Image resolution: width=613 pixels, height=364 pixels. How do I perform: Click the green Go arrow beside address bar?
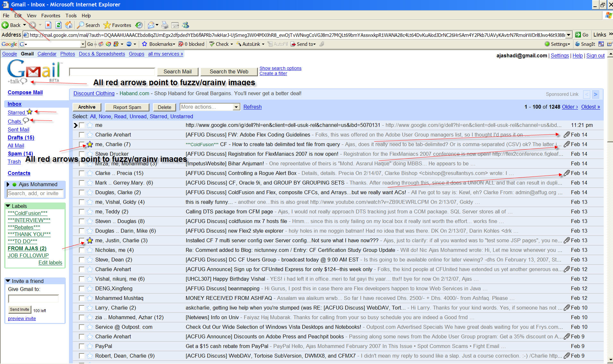pos(582,35)
